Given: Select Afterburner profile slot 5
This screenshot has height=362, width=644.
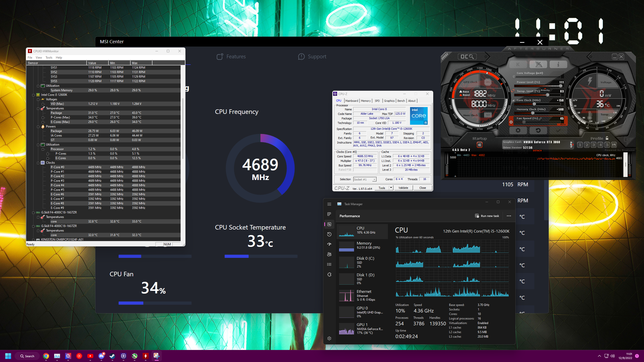Looking at the screenshot, I should pyautogui.click(x=607, y=145).
